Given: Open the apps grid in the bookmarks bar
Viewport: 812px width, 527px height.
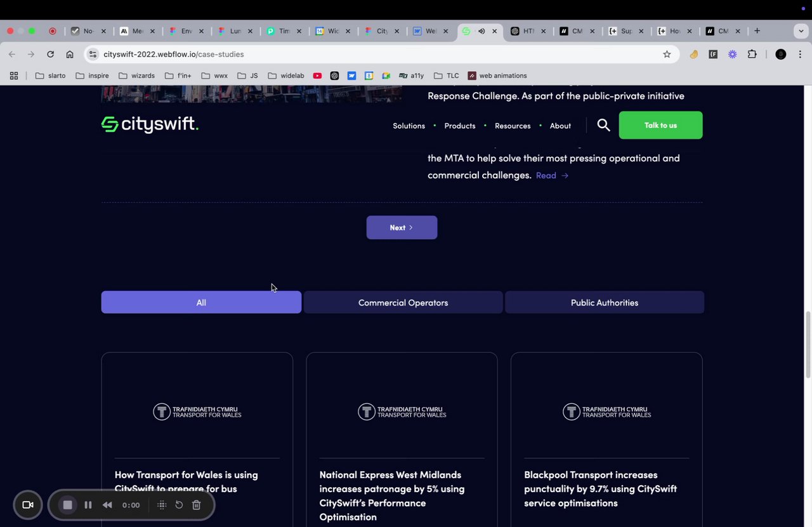Looking at the screenshot, I should click(x=13, y=75).
